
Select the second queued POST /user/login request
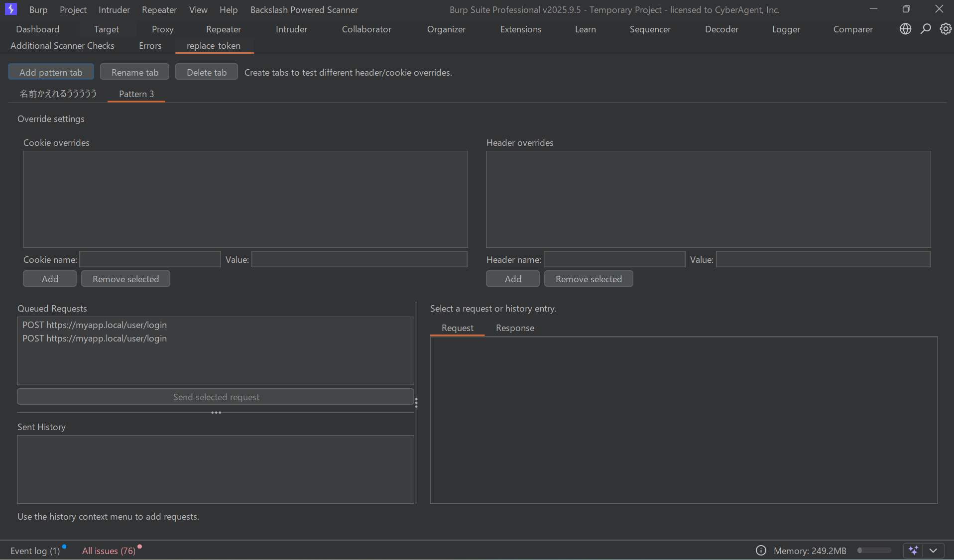216,338
